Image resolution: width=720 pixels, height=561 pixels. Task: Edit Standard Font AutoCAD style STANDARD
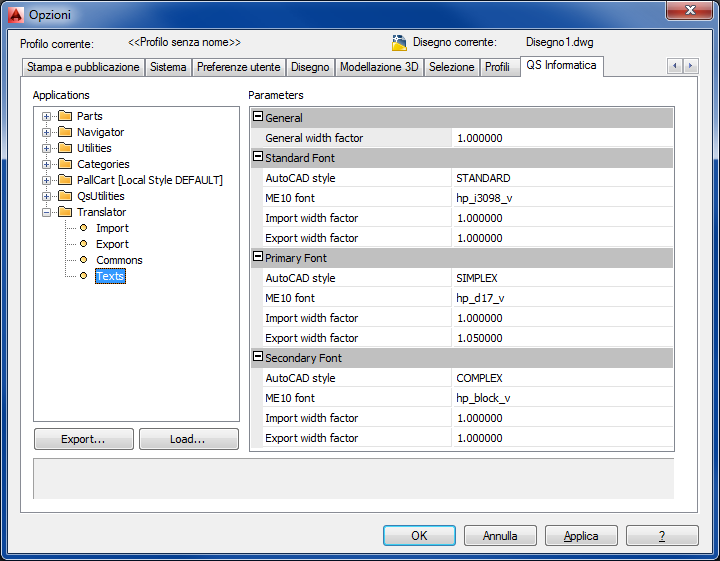[562, 178]
